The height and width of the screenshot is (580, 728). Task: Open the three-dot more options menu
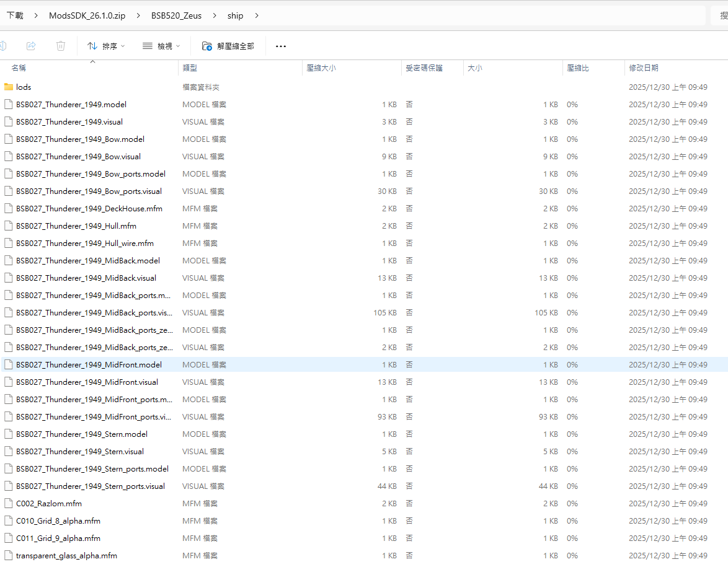281,46
